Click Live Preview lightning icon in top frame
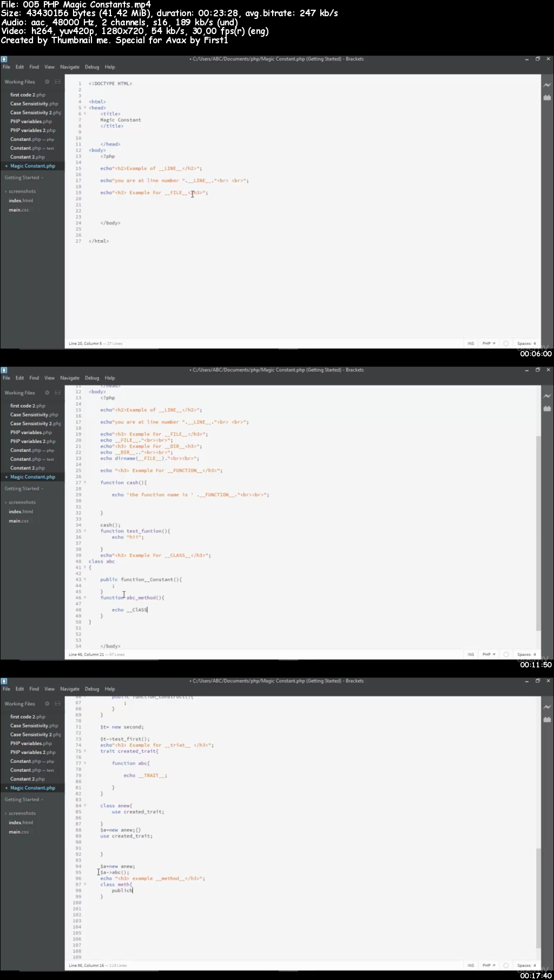Viewport: 554px width, 980px height. point(547,85)
